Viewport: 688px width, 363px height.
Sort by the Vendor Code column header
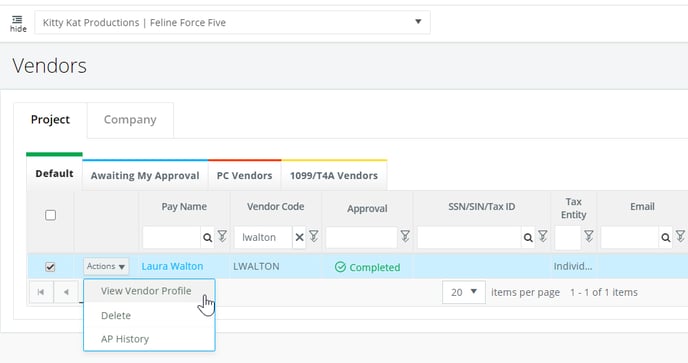point(276,207)
